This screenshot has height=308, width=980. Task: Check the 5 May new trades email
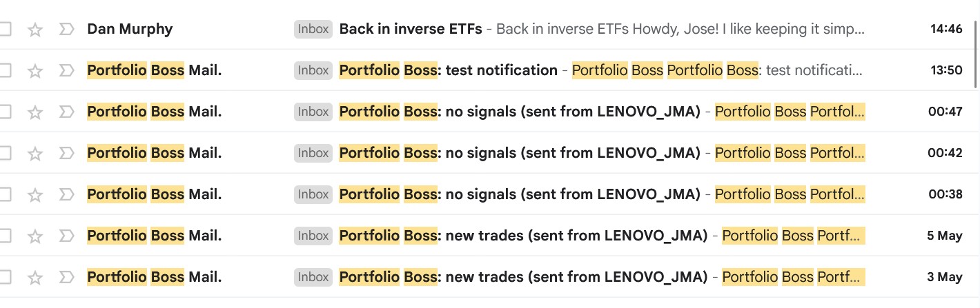6,236
